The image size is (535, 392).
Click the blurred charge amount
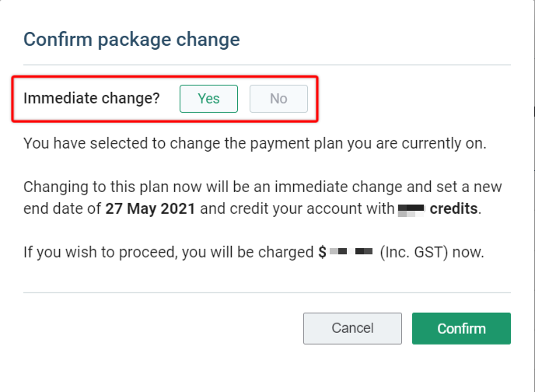(x=351, y=254)
